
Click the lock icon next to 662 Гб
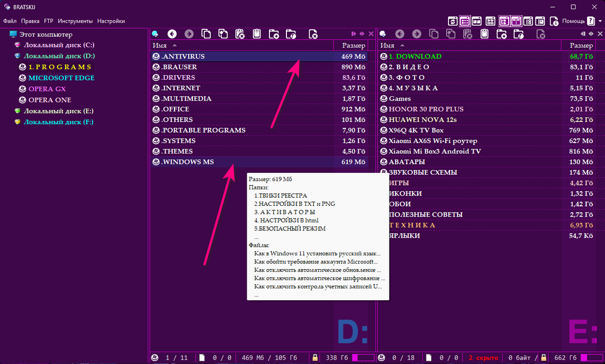click(x=544, y=358)
